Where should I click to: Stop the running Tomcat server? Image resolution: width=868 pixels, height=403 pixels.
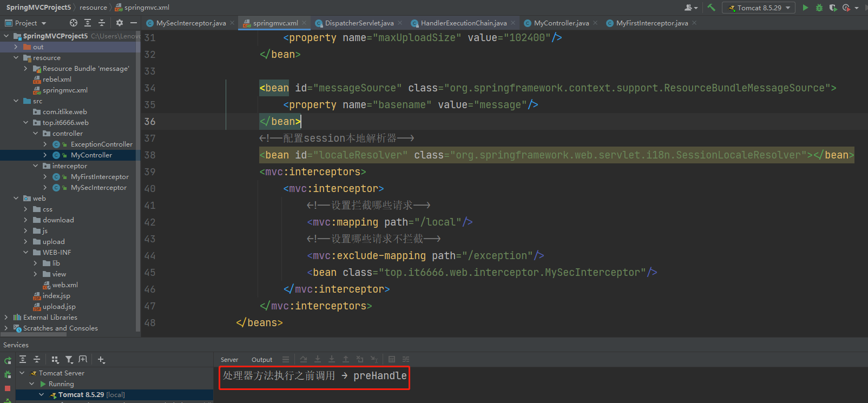(8, 388)
